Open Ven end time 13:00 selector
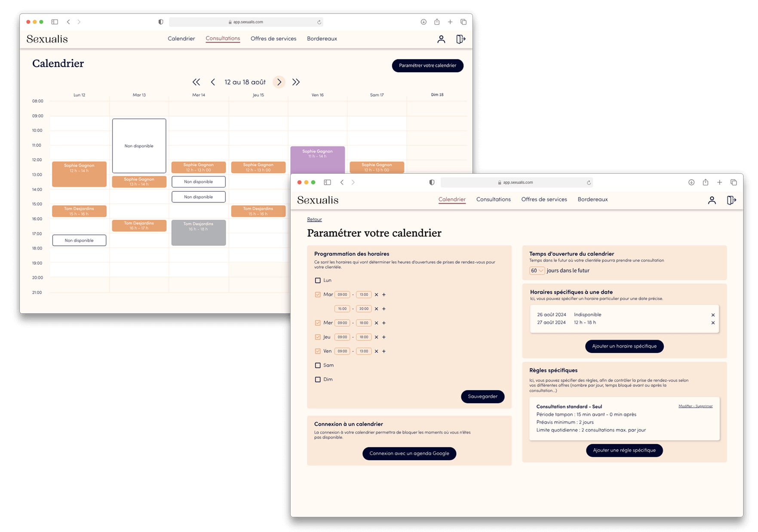 point(364,352)
